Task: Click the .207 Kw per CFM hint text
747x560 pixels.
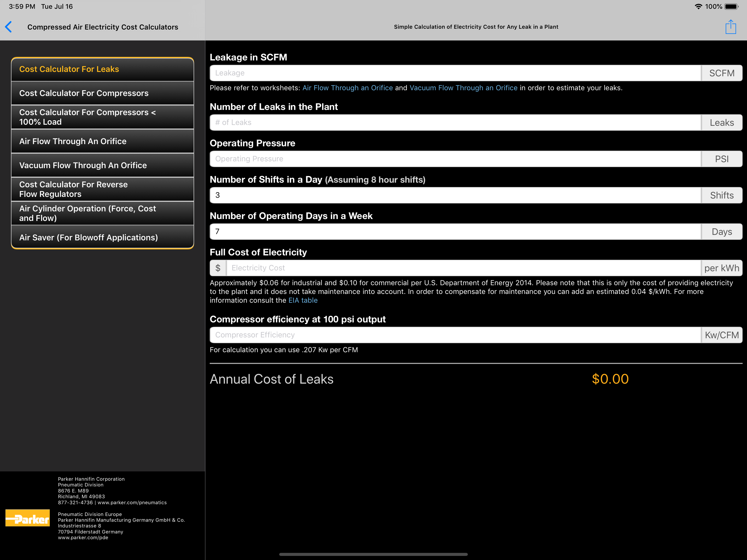Action: tap(284, 350)
